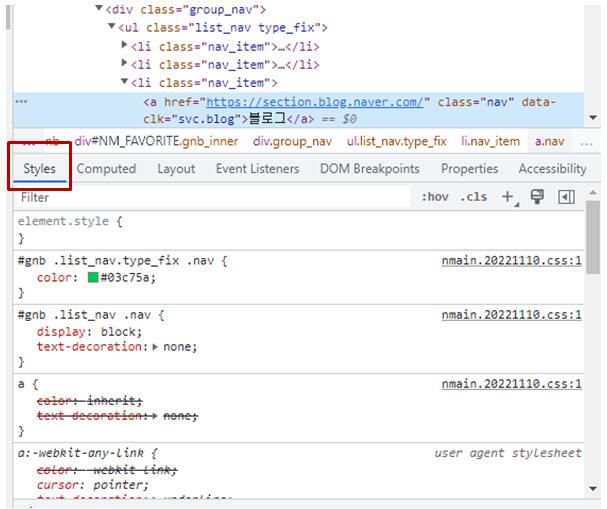Screen dimensions: 607x509
Task: Click the #gnb .list_nav.type_fix .nav selector
Action: (x=116, y=260)
